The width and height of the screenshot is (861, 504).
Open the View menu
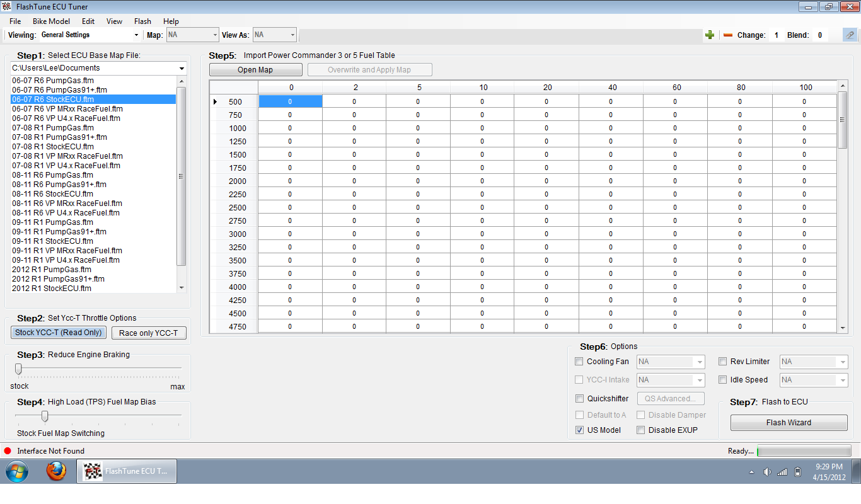click(x=115, y=21)
